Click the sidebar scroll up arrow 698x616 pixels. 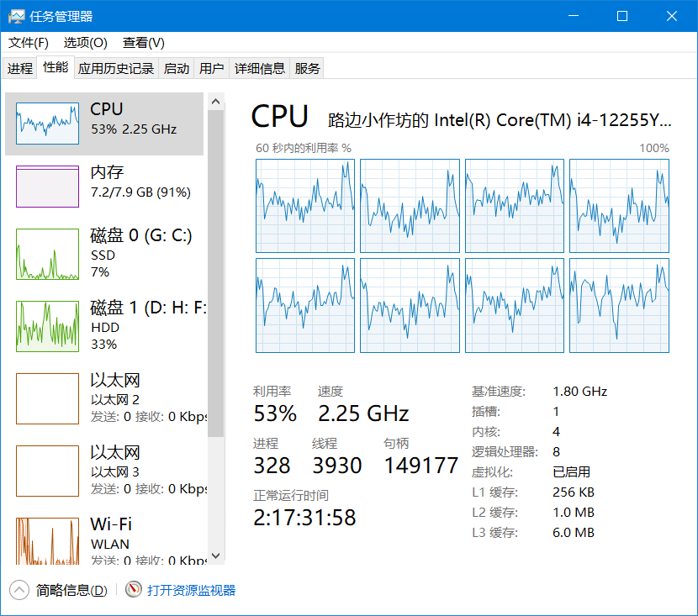point(216,102)
